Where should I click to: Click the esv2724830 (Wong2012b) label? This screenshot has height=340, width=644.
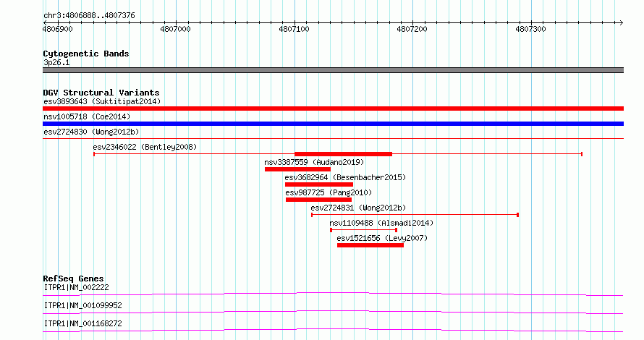point(91,132)
